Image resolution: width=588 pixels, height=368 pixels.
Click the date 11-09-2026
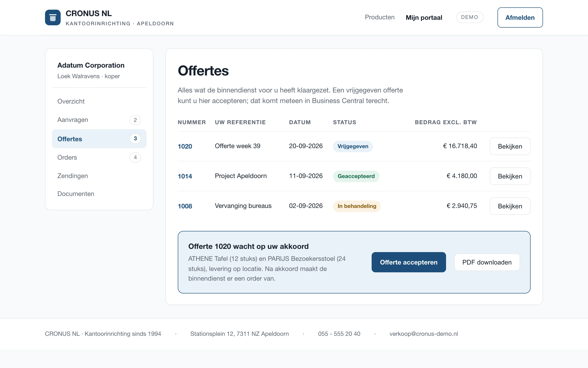pos(306,176)
